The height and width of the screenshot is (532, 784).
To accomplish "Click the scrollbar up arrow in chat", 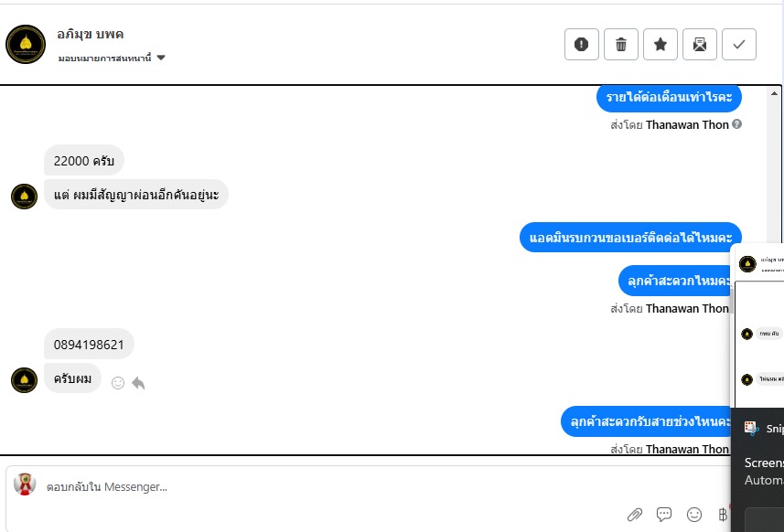I will [x=774, y=93].
